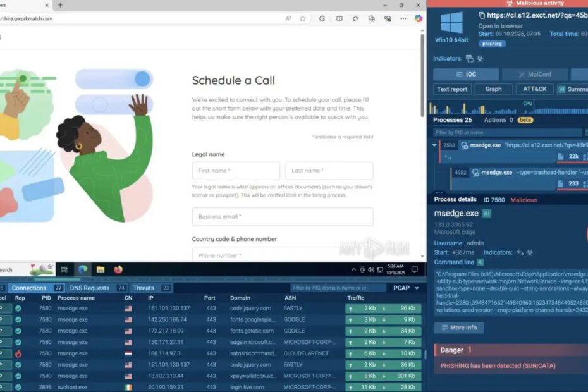Click the phishing tag badge
Viewport: 588px width, 392px height.
click(x=492, y=44)
